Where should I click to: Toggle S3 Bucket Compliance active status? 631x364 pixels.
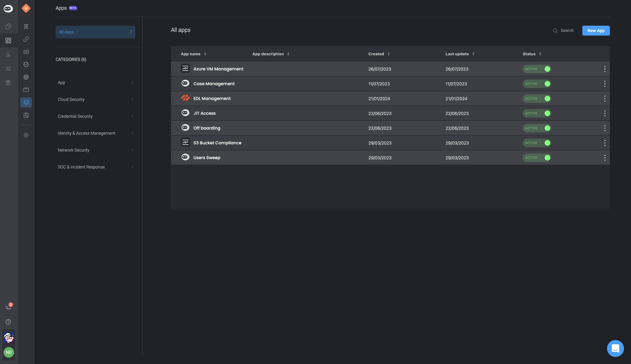coord(537,143)
